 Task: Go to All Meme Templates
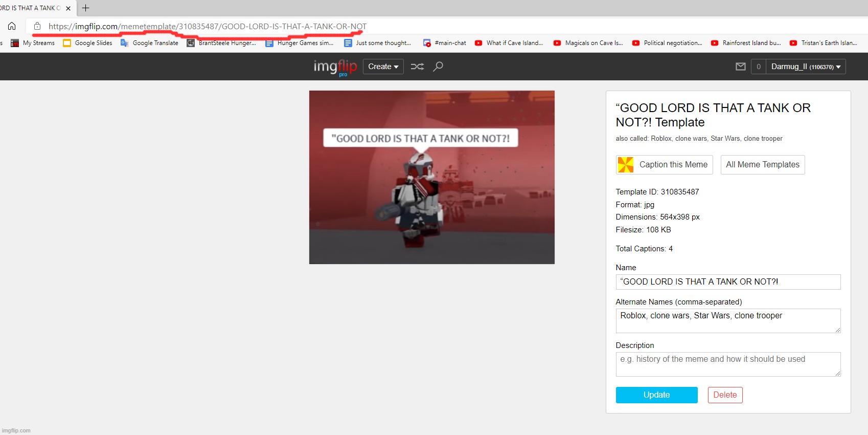click(762, 165)
